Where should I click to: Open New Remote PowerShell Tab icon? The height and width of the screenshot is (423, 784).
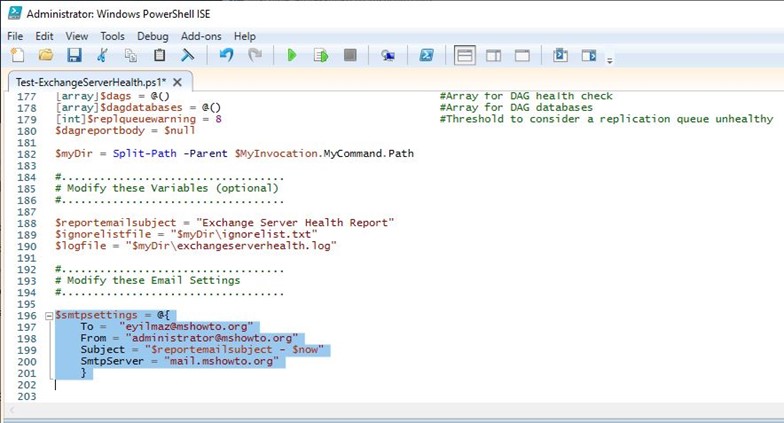pyautogui.click(x=388, y=55)
